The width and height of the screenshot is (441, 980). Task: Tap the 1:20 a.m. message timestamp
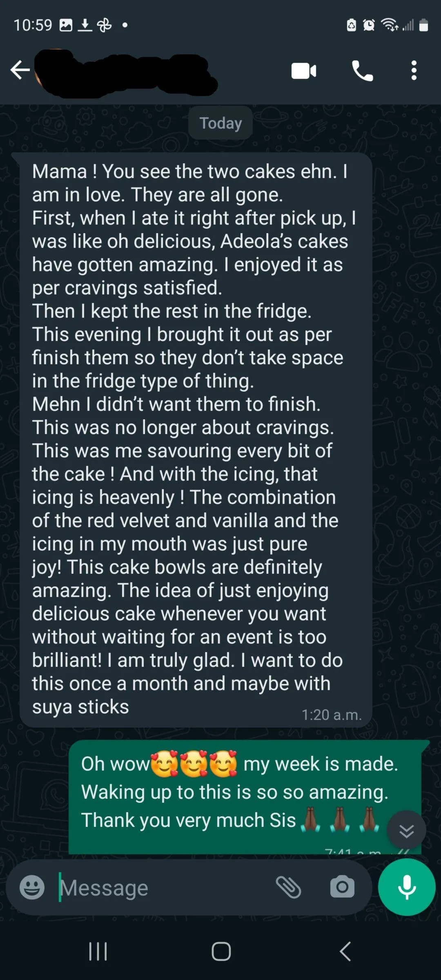coord(332,715)
